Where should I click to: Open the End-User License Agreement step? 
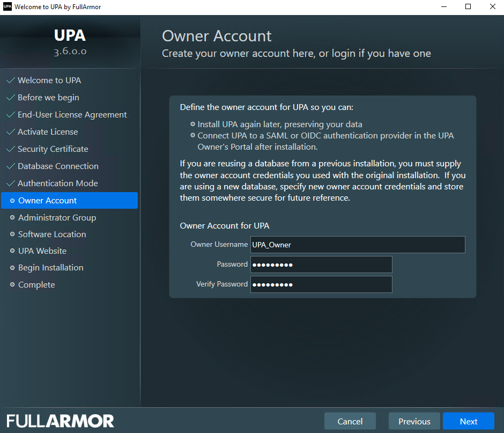pyautogui.click(x=72, y=115)
